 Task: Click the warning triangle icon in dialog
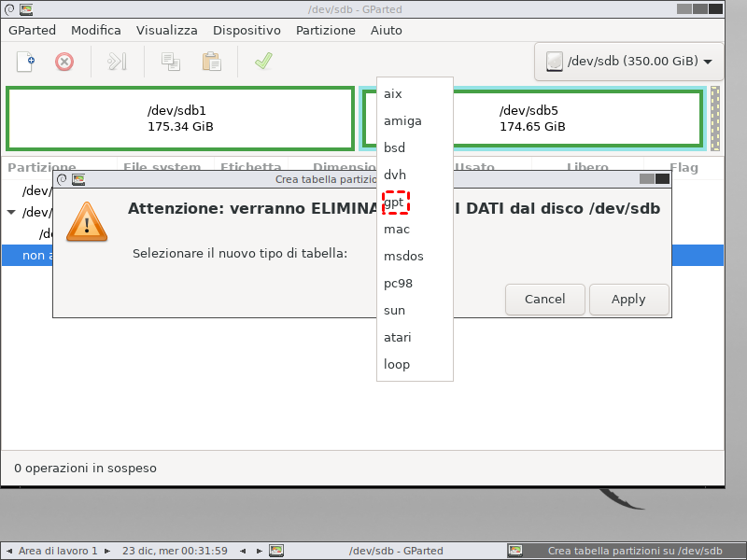coord(87,222)
